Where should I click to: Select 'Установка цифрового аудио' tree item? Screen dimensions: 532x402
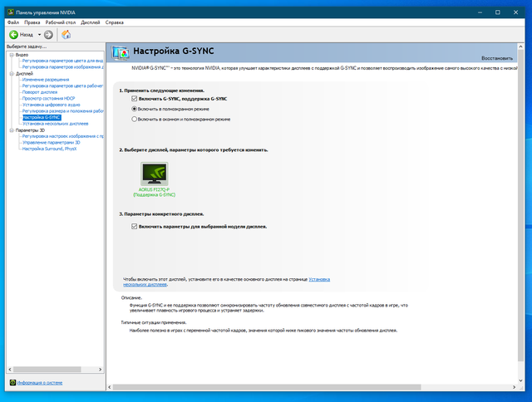[52, 105]
